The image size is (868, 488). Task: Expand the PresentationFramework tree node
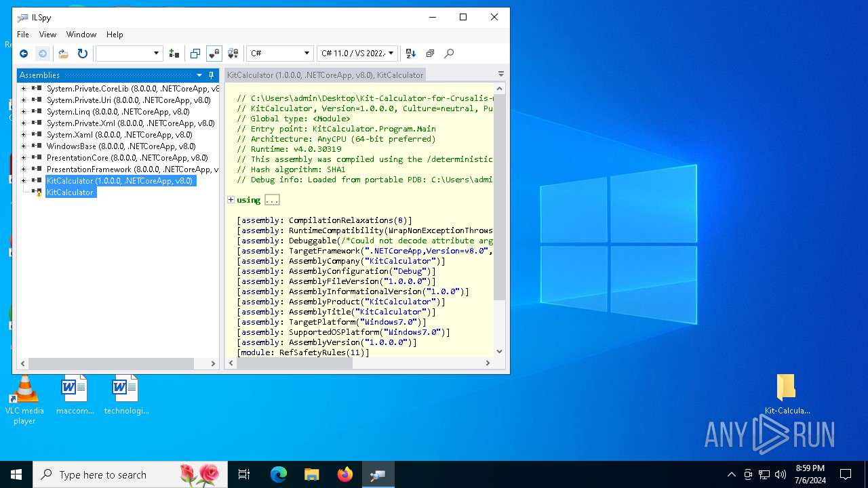point(24,169)
